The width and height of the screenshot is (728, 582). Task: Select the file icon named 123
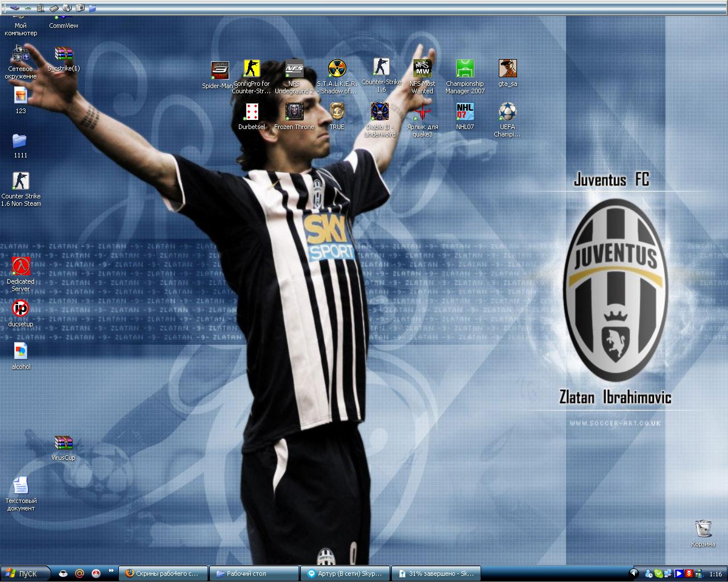(x=20, y=101)
